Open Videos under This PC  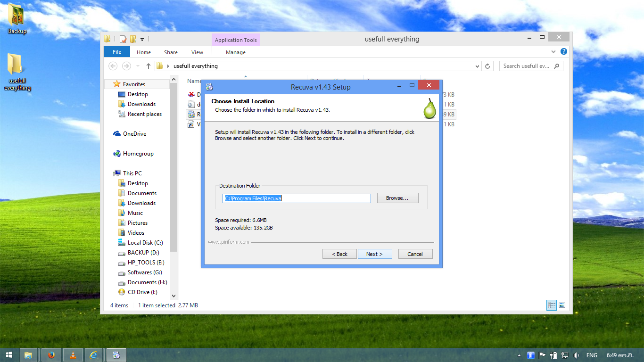136,233
